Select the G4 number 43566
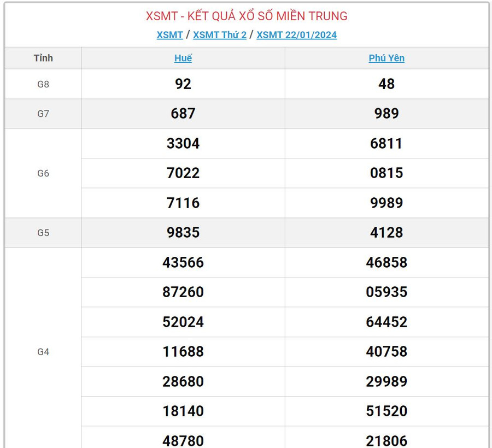The image size is (492, 448). pos(183,263)
